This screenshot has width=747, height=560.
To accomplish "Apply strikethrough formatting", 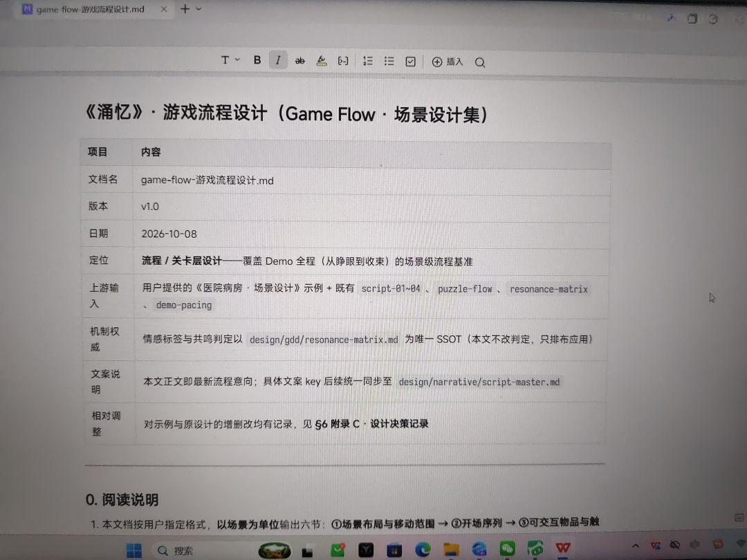I will [299, 60].
